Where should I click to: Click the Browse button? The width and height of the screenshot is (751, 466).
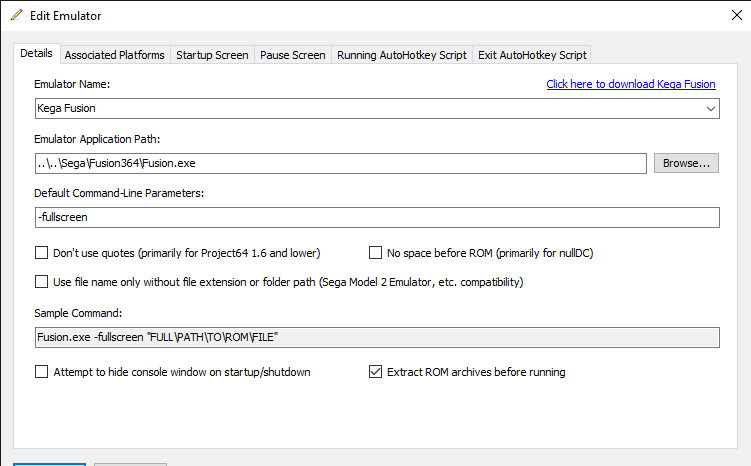tap(686, 163)
